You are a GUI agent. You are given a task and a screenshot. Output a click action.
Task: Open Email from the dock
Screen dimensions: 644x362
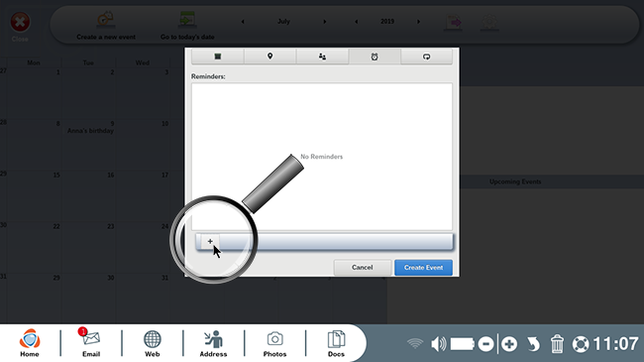coord(91,343)
